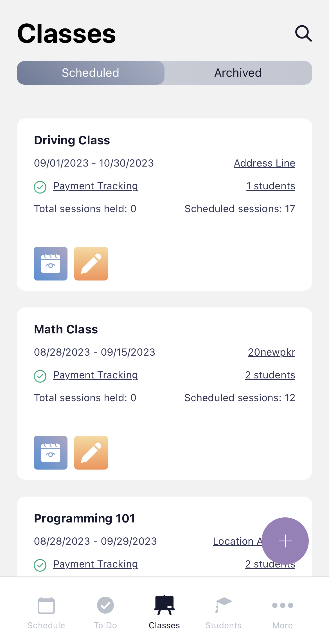Toggle Payment Tracking checkmark for Programming 101
The image size is (329, 644).
tap(40, 565)
